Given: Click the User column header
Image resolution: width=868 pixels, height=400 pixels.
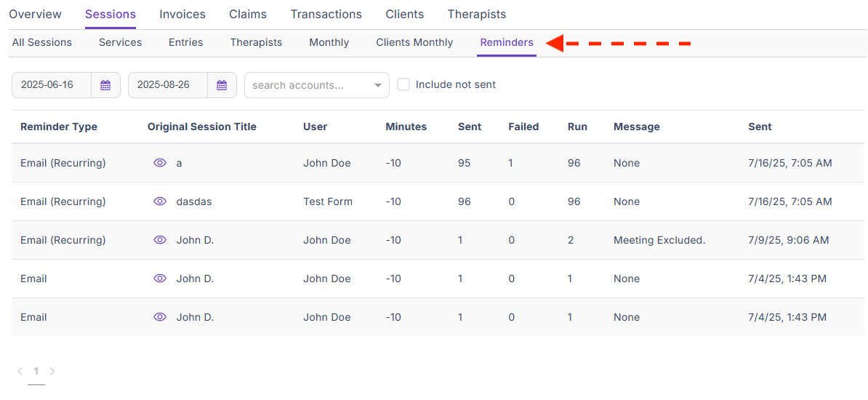Looking at the screenshot, I should coord(316,127).
